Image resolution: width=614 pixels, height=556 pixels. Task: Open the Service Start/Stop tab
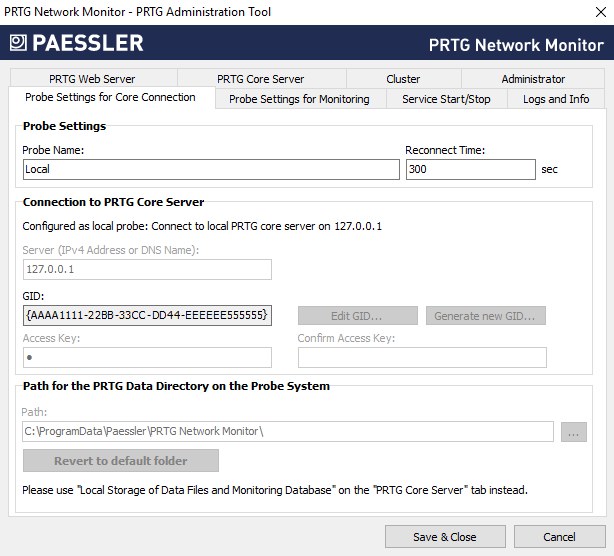tap(446, 99)
